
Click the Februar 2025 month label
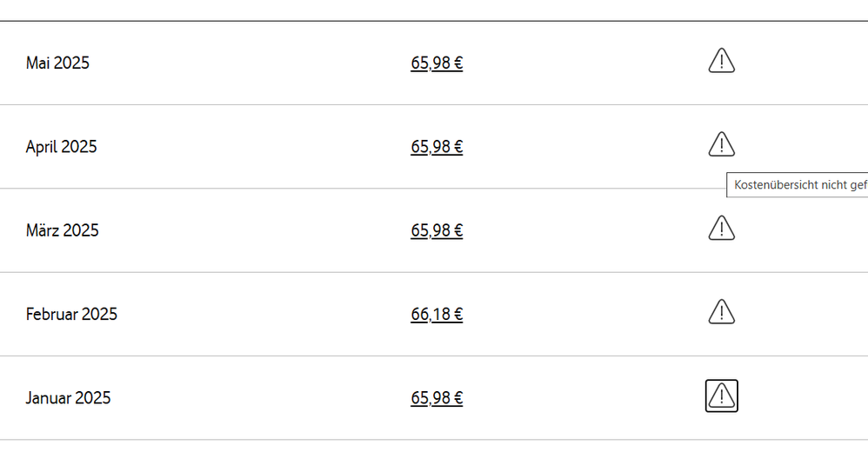pyautogui.click(x=71, y=315)
